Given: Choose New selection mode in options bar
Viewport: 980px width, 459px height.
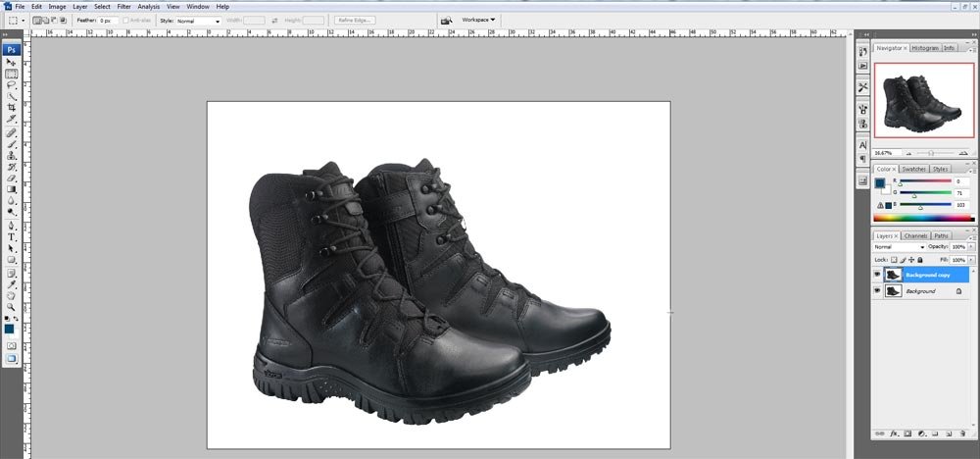Looking at the screenshot, I should 37,21.
